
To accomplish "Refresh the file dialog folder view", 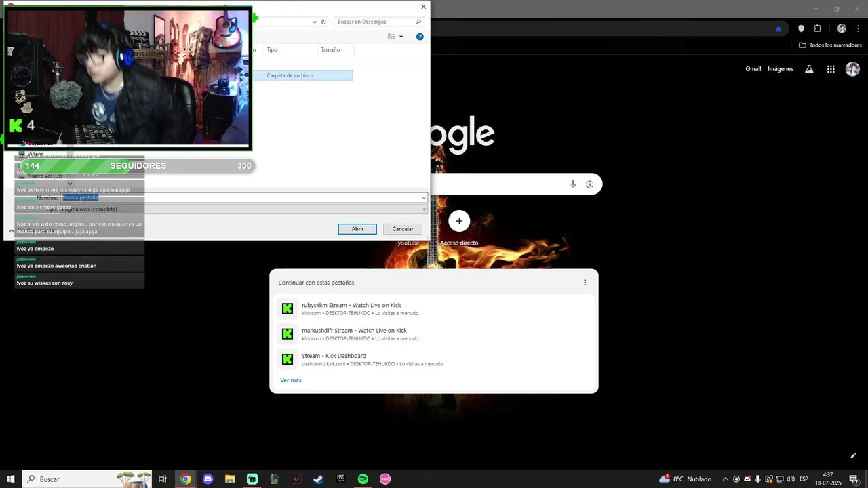I will click(323, 22).
